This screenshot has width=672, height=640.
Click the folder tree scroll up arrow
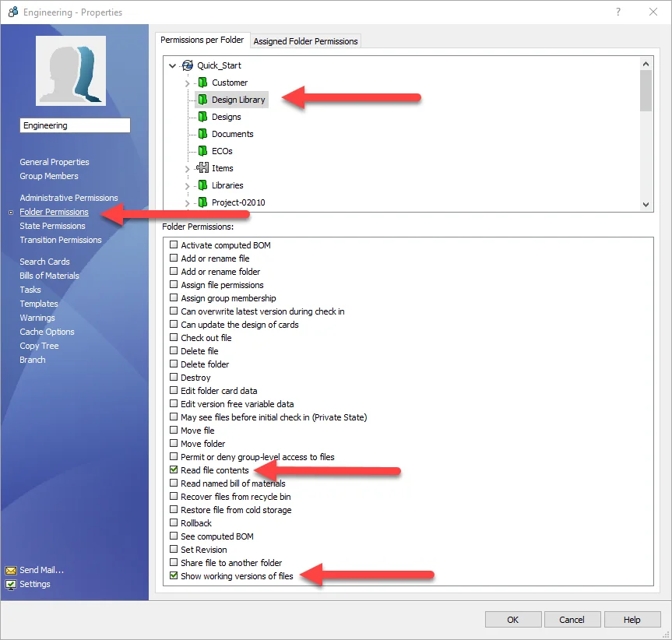tap(646, 64)
